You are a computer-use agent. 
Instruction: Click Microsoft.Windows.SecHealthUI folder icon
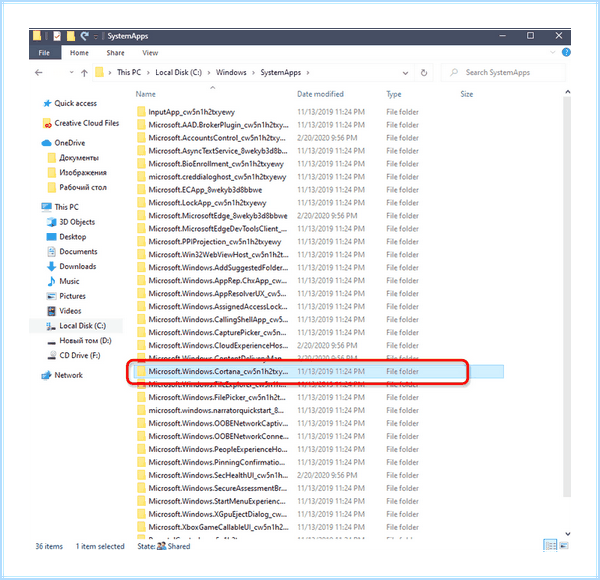pos(141,475)
